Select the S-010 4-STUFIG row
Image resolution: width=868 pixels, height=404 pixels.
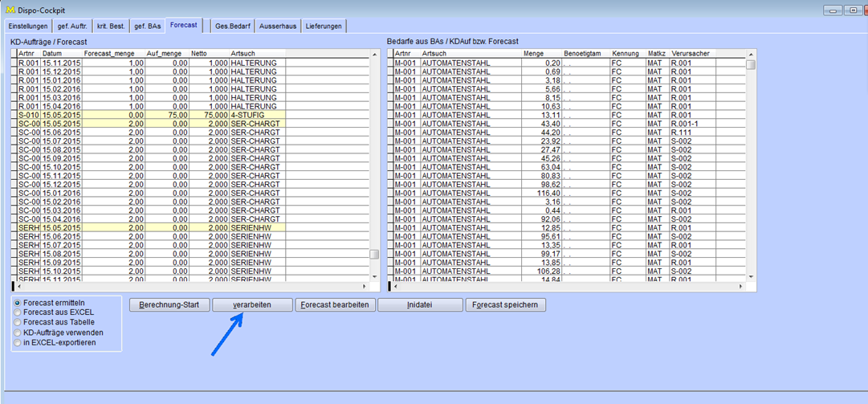151,115
